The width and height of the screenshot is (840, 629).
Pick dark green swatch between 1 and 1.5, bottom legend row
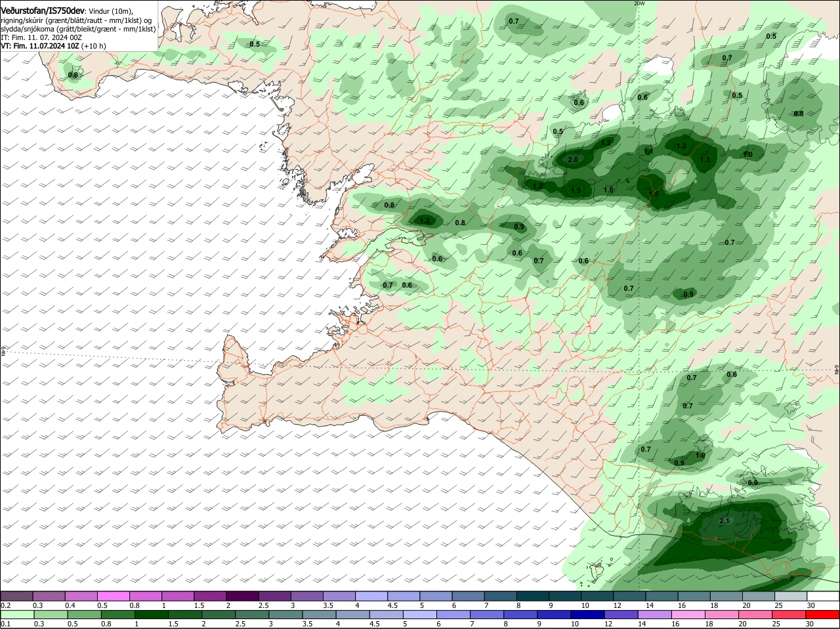pyautogui.click(x=152, y=614)
